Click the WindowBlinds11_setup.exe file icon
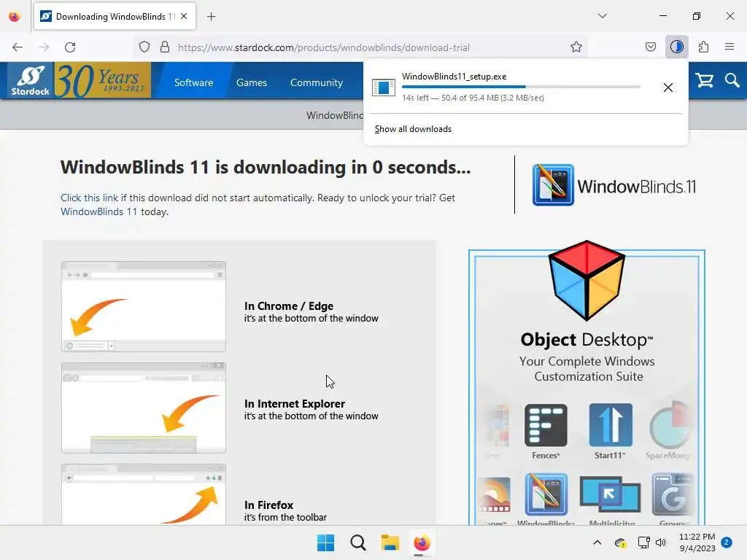Screen dimensions: 747x560 click(x=384, y=87)
